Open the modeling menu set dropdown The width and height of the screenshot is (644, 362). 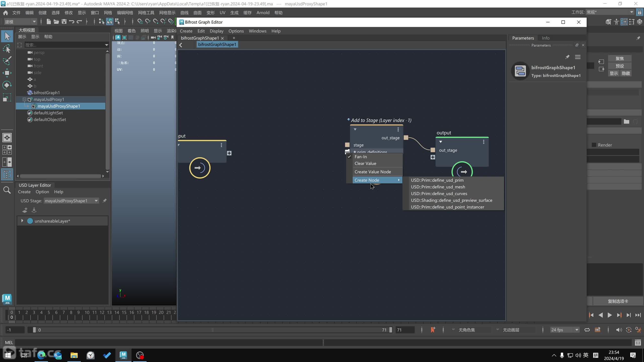[20, 22]
